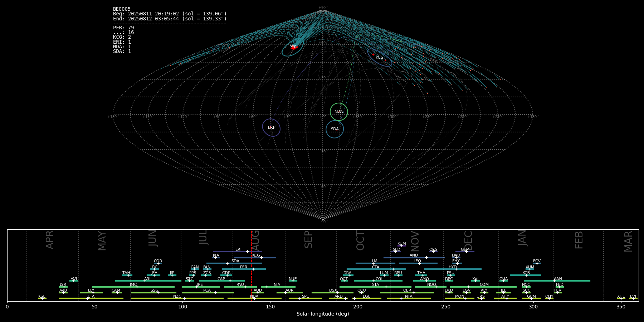Screen dimensions: 644x322
Task: Click the '−90°' label at the map bottom
Action: coord(323,222)
